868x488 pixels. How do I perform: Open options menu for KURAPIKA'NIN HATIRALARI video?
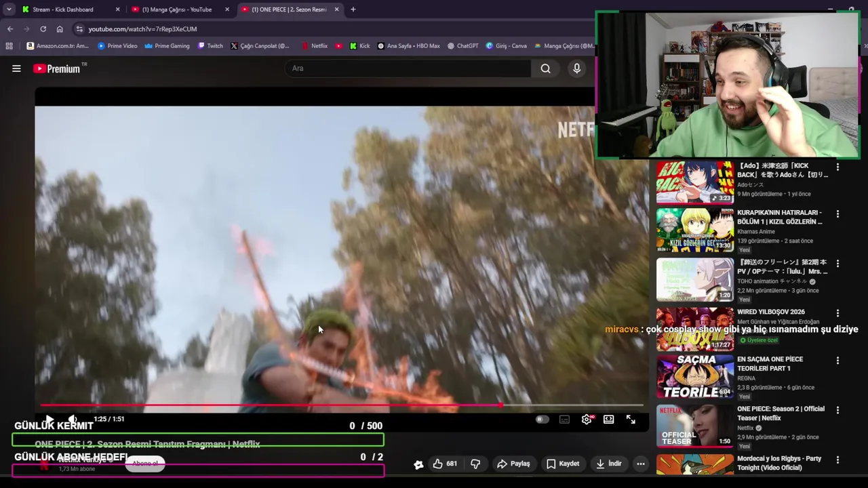[838, 214]
